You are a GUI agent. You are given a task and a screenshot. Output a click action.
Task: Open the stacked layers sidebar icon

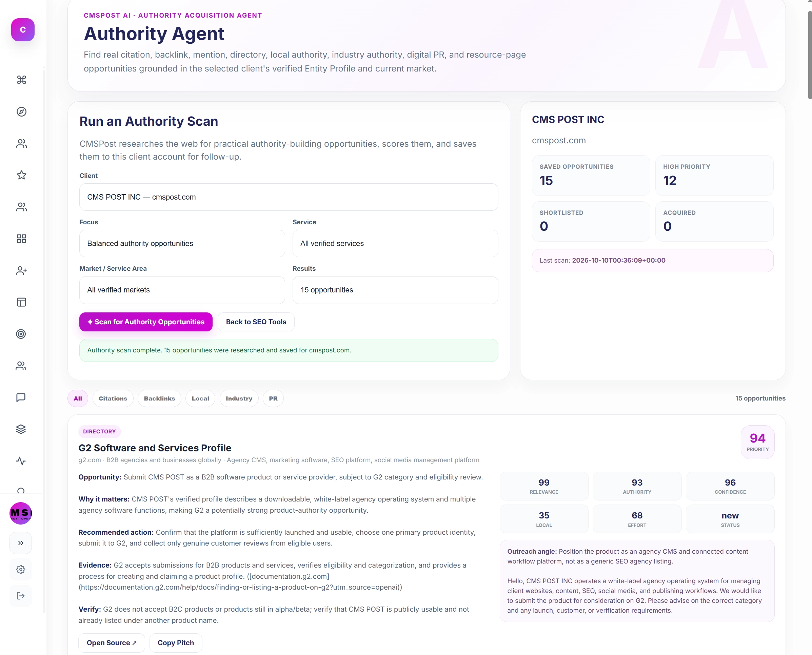coord(21,429)
